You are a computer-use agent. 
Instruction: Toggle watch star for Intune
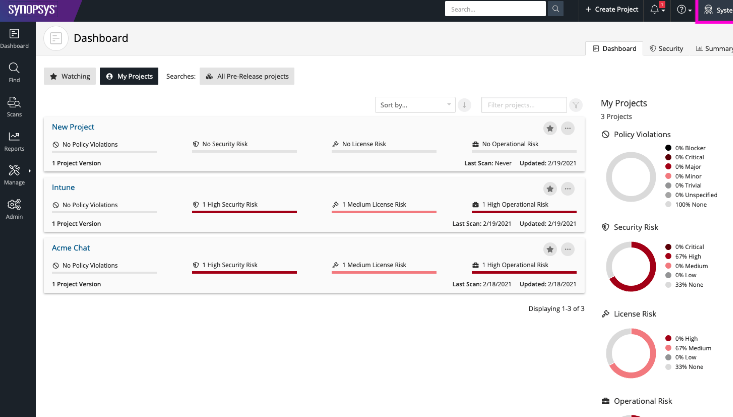click(550, 189)
